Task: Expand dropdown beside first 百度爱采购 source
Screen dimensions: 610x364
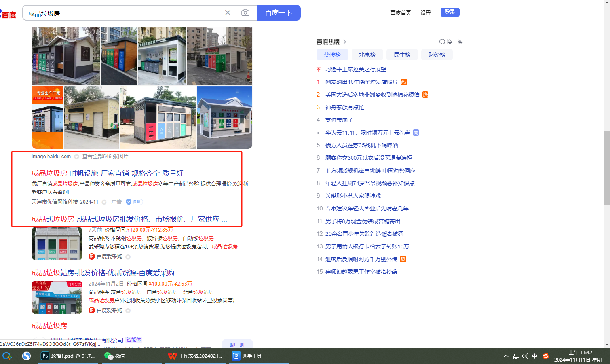Action: tap(128, 257)
